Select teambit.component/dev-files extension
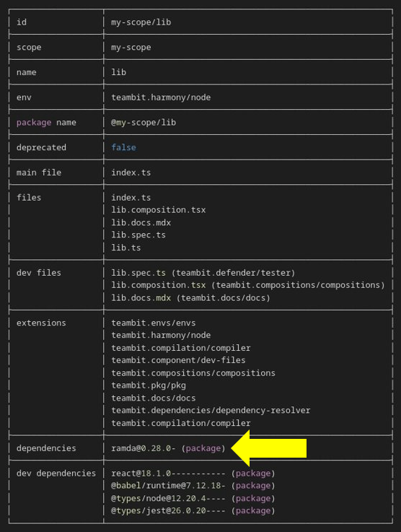Viewport: 401px width, 532px height. point(178,360)
